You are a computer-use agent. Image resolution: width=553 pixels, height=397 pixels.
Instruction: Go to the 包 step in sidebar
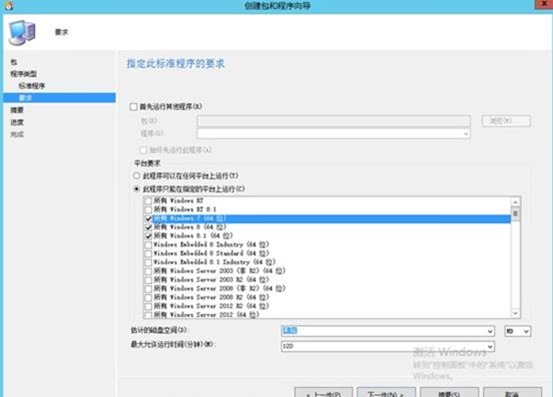click(14, 62)
